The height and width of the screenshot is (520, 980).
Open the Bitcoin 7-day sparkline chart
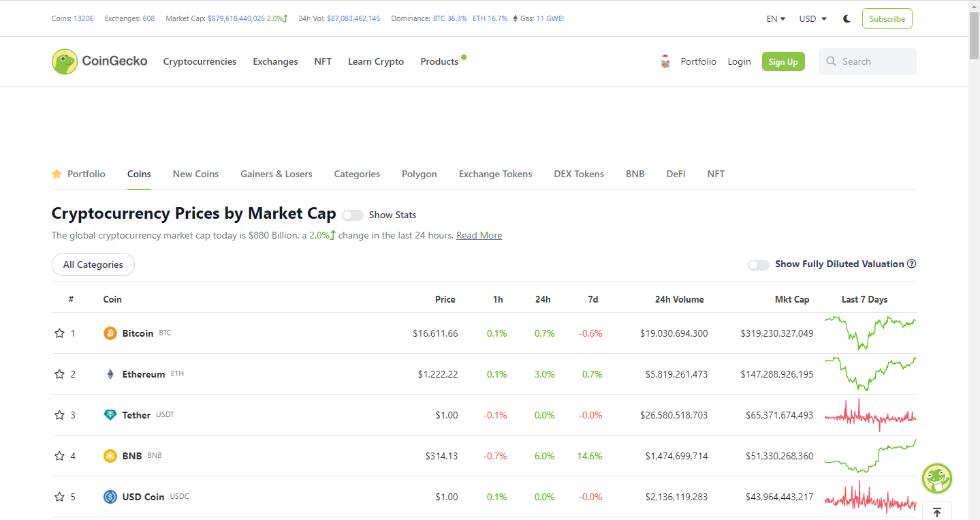point(870,333)
